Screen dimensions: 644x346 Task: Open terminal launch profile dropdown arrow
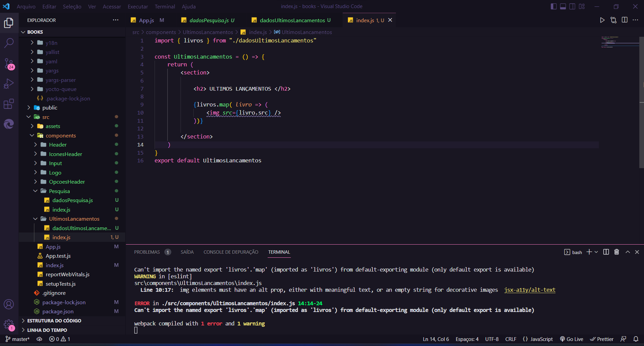click(x=596, y=252)
